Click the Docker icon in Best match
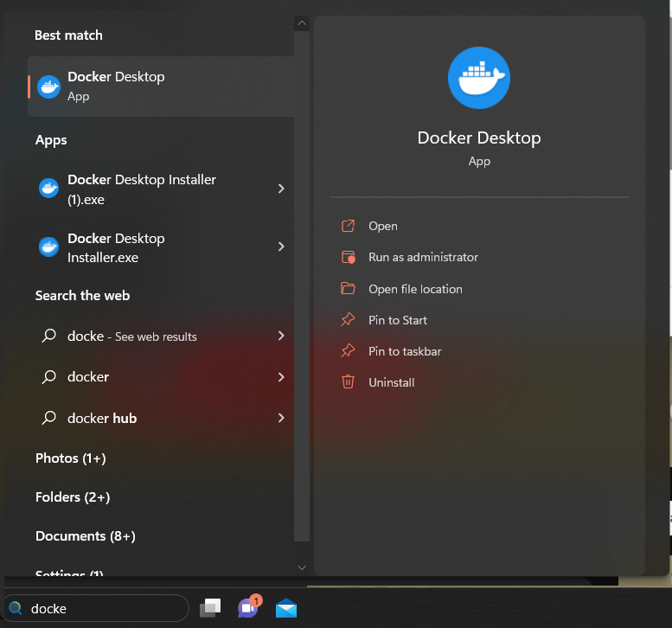 (x=49, y=87)
